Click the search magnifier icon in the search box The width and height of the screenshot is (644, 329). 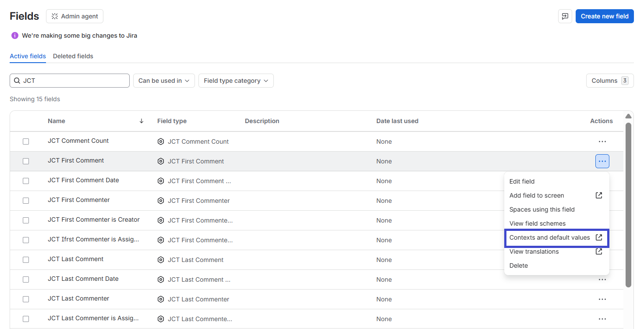(17, 81)
